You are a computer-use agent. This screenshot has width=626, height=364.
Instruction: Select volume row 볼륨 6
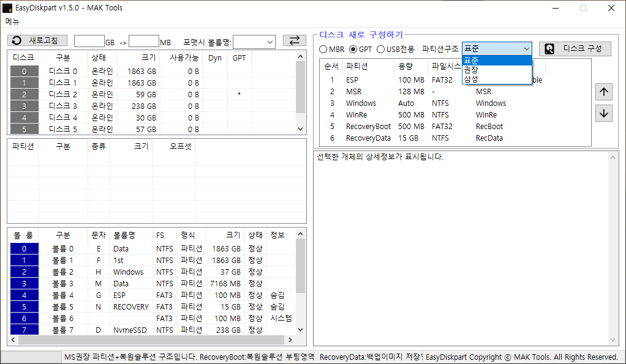(x=153, y=319)
